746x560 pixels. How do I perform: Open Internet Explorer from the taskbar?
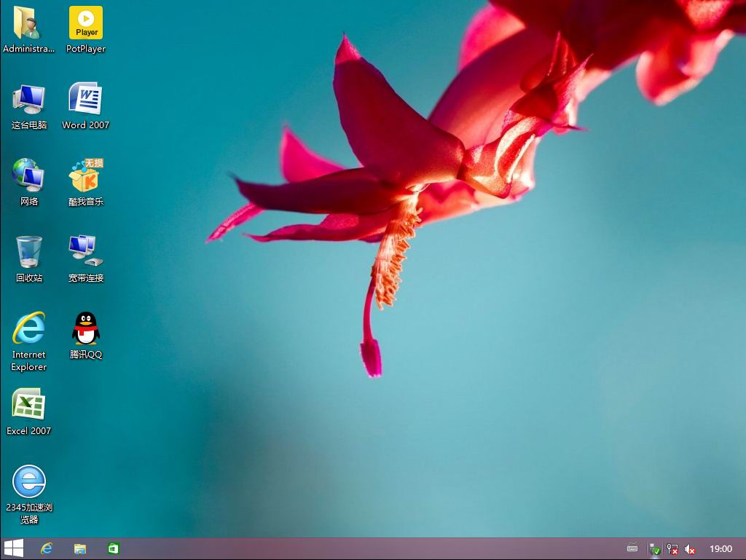[46, 548]
